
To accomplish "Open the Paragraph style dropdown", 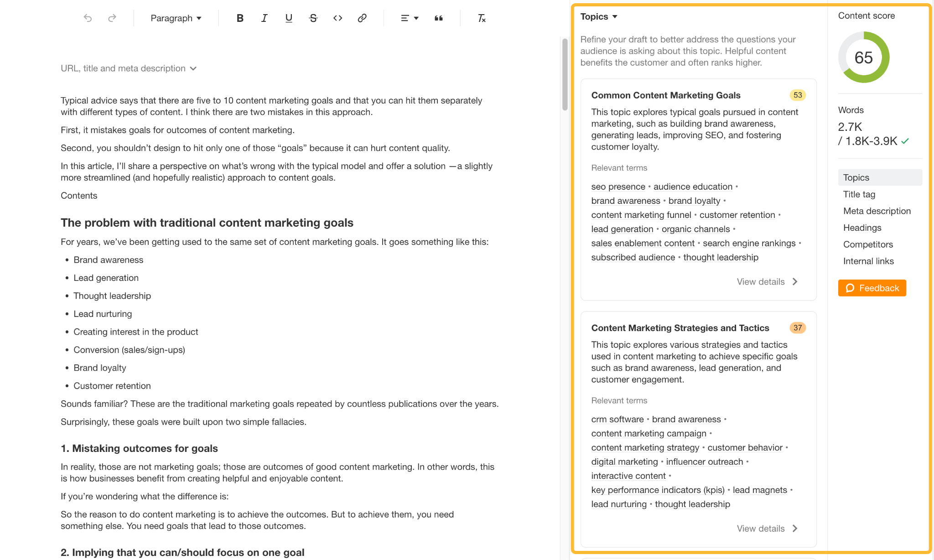I will 175,18.
